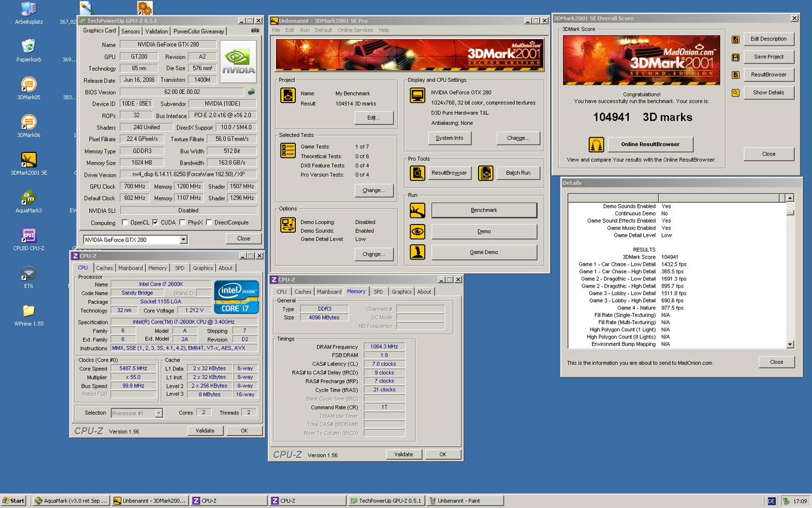Click Selected Tests checklist icon

(x=288, y=150)
